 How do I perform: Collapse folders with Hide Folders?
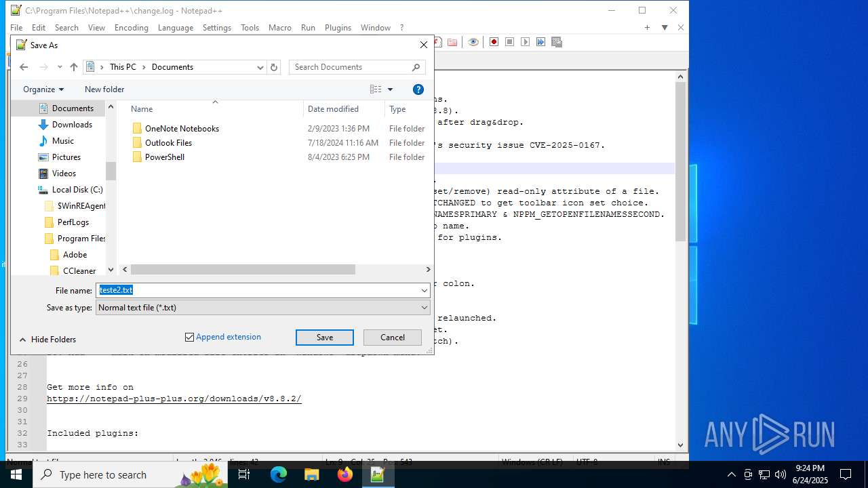(x=47, y=340)
